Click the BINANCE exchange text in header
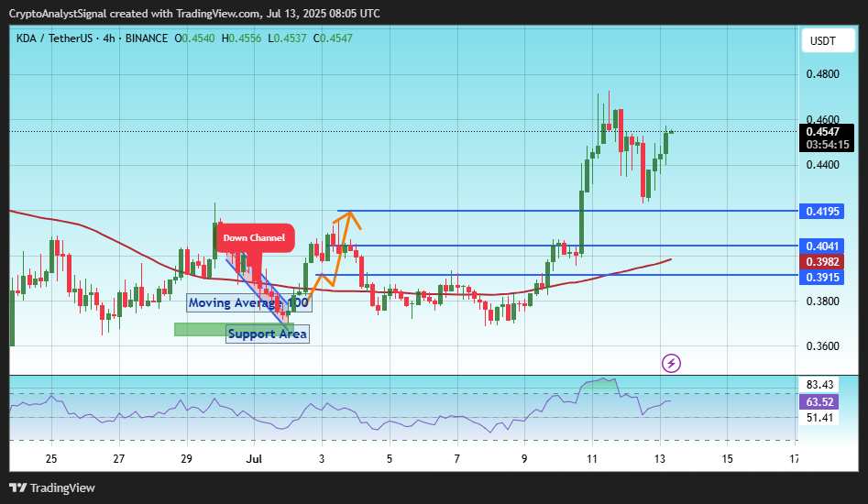Viewport: 868px width, 504px height. coord(147,38)
